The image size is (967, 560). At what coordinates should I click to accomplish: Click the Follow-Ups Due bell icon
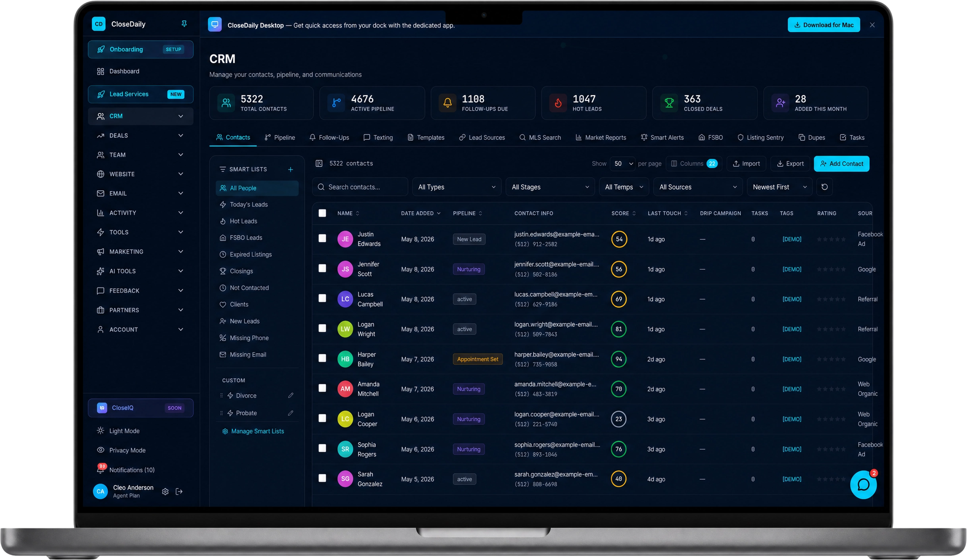pos(448,103)
